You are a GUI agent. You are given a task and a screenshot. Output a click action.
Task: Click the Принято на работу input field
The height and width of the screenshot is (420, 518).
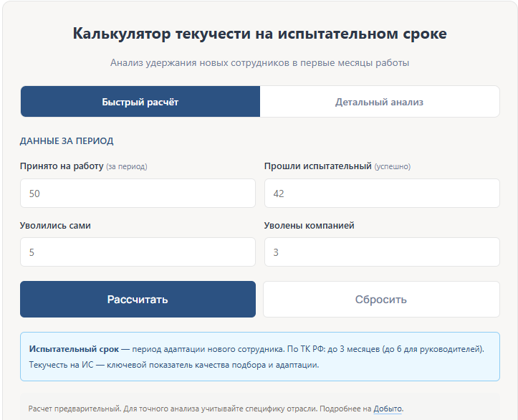[138, 194]
